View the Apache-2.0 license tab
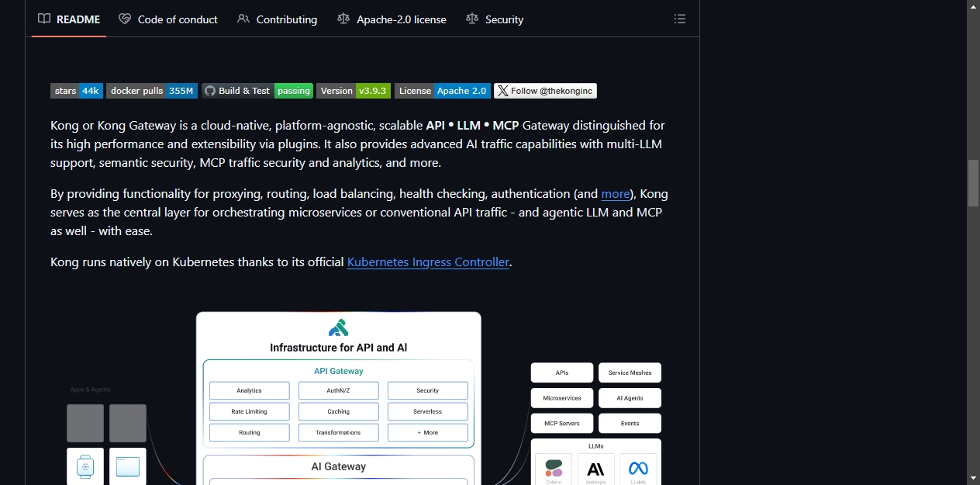This screenshot has width=980, height=485. pyautogui.click(x=392, y=19)
